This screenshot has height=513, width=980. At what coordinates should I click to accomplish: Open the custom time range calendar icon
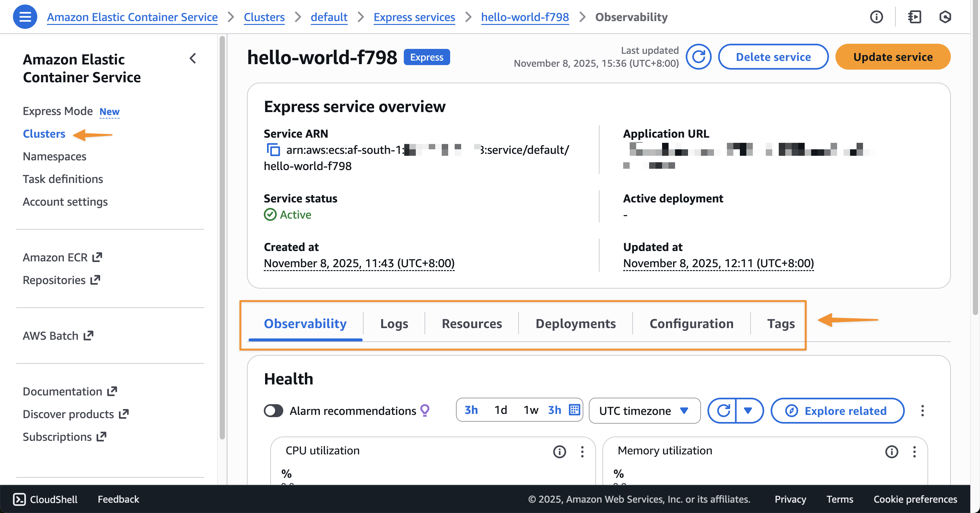[x=574, y=410]
